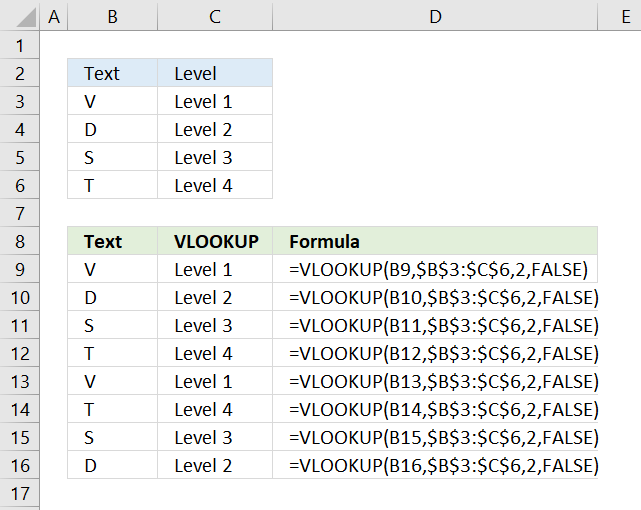641x510 pixels.
Task: Select cell B5 containing S
Action: tap(112, 157)
